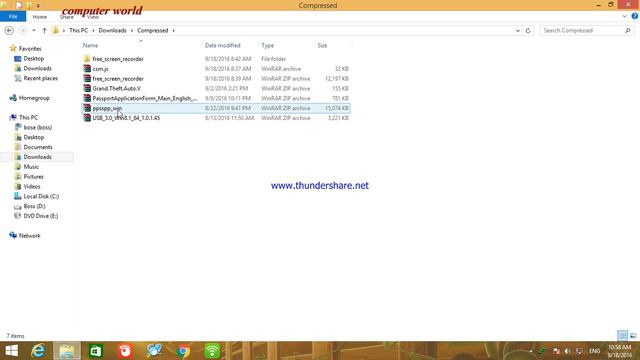This screenshot has width=640, height=360.
Task: Select the free_screen_recorder ZIP archive icon
Action: click(87, 78)
